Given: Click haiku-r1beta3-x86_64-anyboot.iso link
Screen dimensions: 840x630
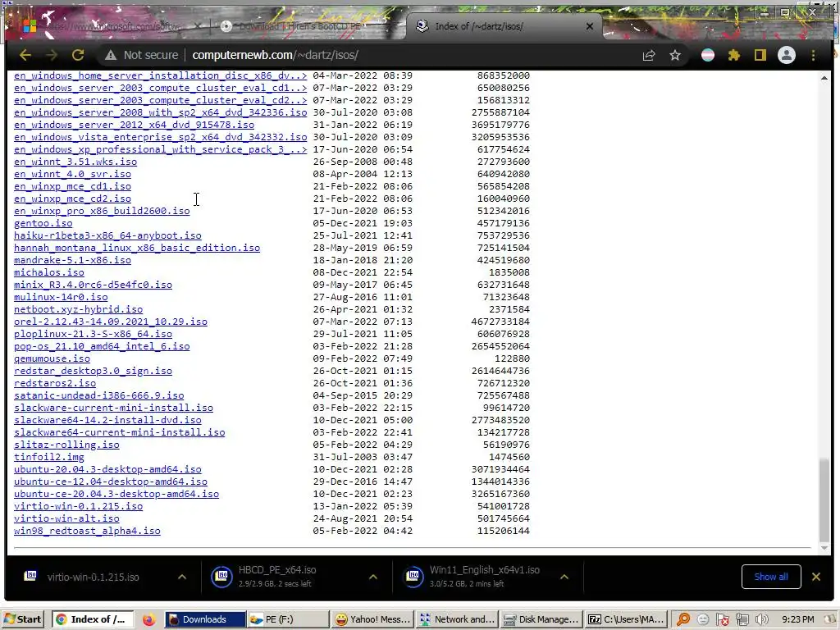Looking at the screenshot, I should [107, 235].
